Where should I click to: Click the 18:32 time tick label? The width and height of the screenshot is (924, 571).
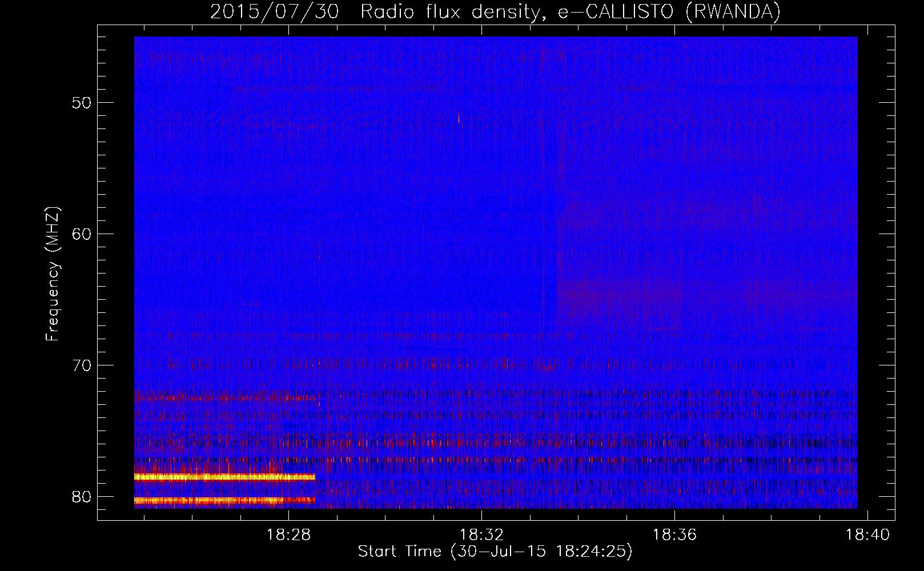482,535
